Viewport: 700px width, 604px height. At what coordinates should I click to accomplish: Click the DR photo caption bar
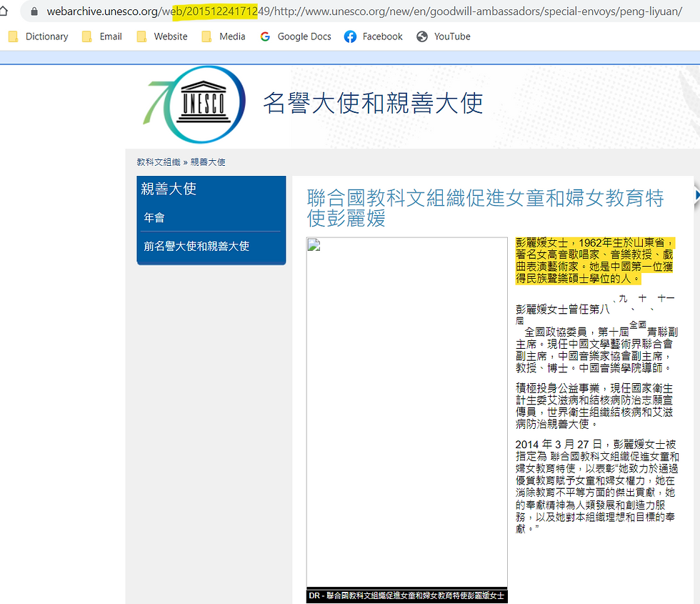click(x=406, y=595)
